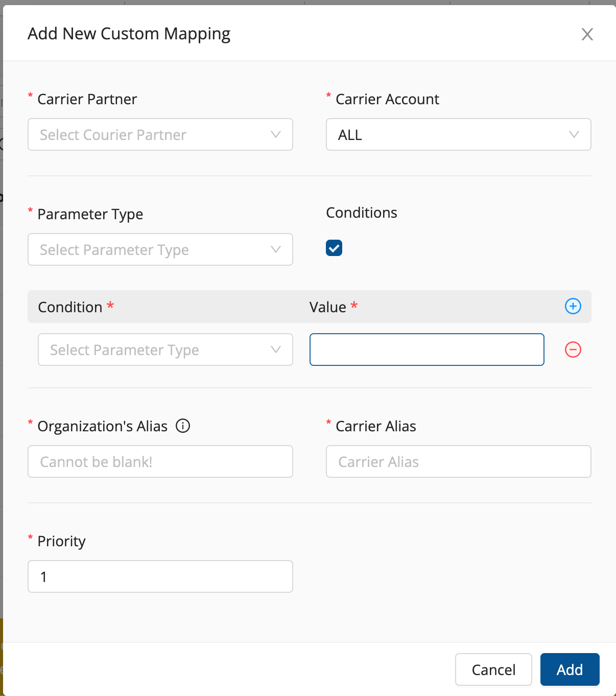
Task: Click the Add New Custom Mapping title
Action: click(129, 34)
